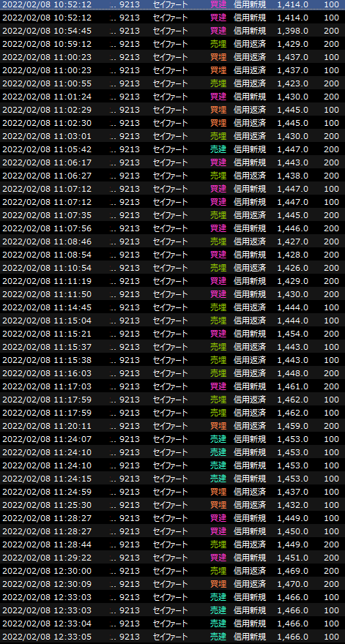The image size is (345, 644).
Task: Select the 11:11:19 timestamp
Action: (47, 280)
